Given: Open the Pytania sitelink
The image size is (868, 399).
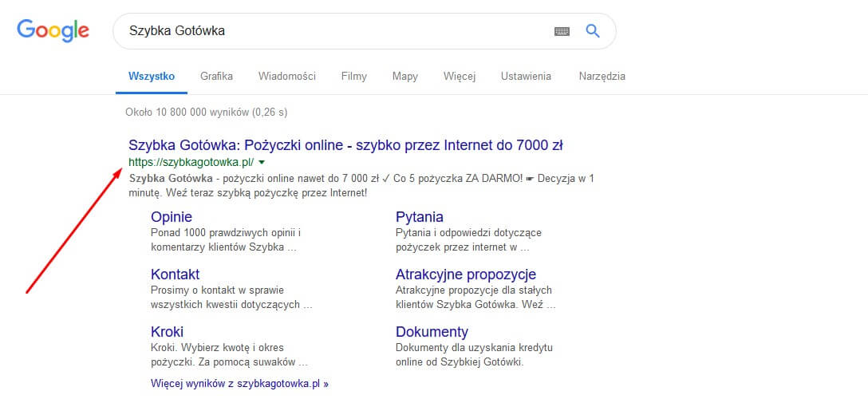Looking at the screenshot, I should point(420,217).
